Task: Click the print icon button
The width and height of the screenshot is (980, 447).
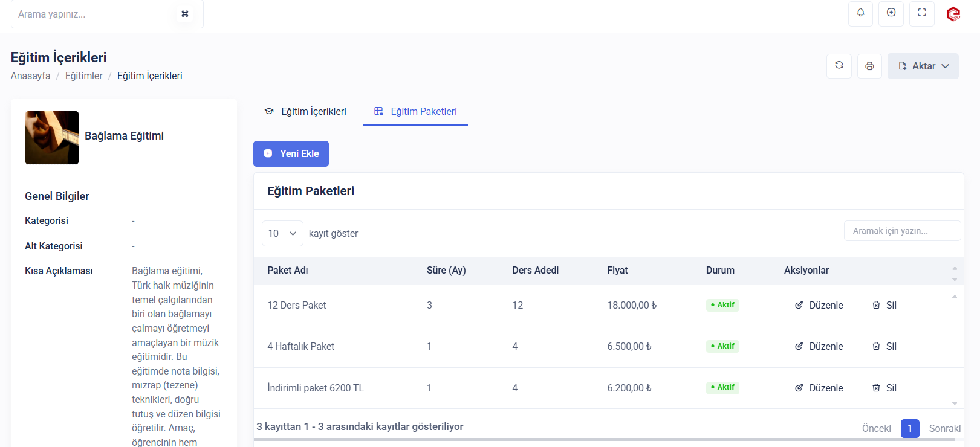Action: click(869, 66)
